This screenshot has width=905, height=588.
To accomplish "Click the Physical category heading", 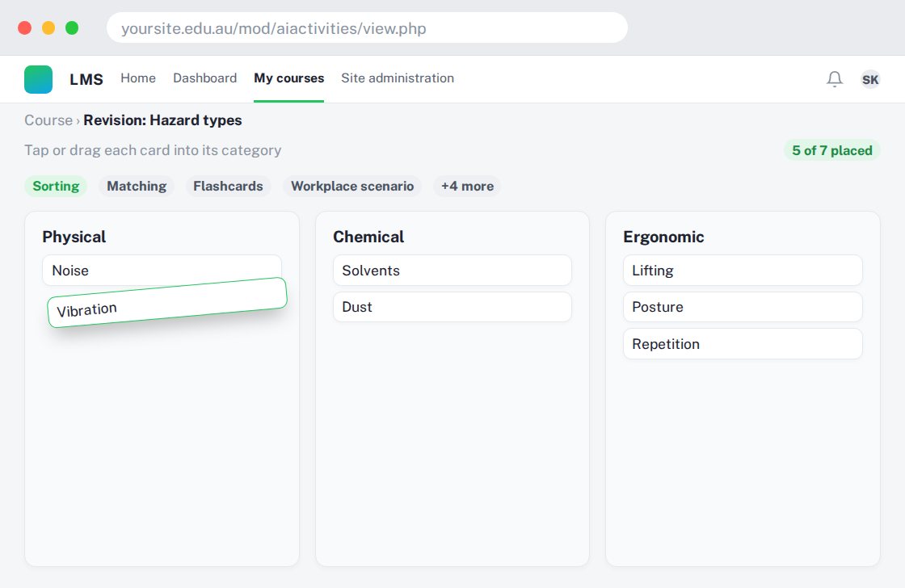I will coord(74,237).
